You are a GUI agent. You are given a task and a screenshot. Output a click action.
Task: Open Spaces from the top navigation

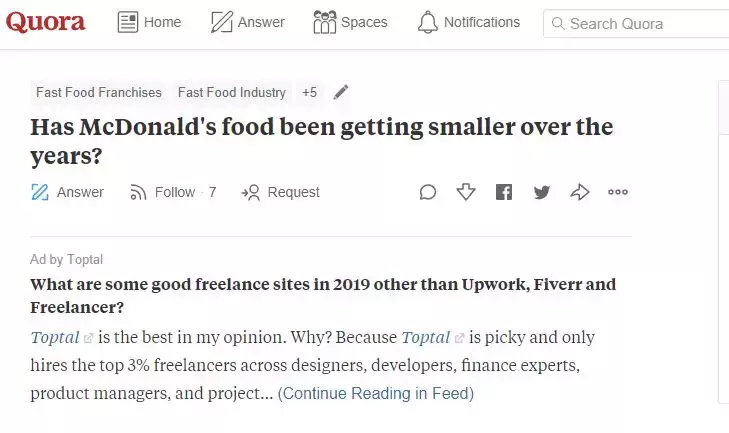click(x=350, y=22)
